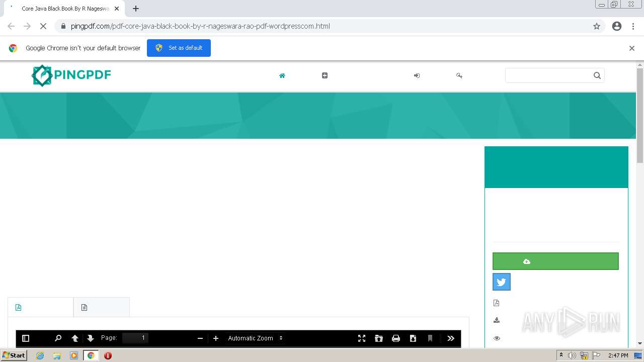Open the Automatic Zoom dropdown
This screenshot has width=644, height=362.
pos(256,338)
